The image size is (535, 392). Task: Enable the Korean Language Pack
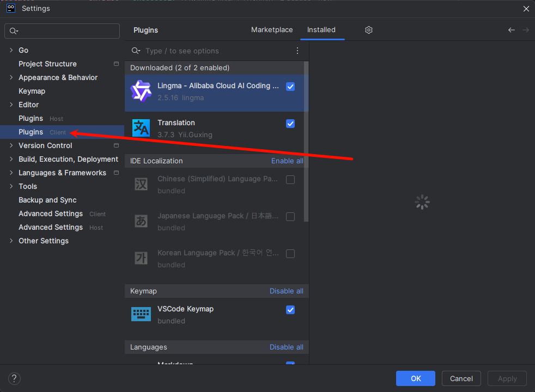point(290,254)
